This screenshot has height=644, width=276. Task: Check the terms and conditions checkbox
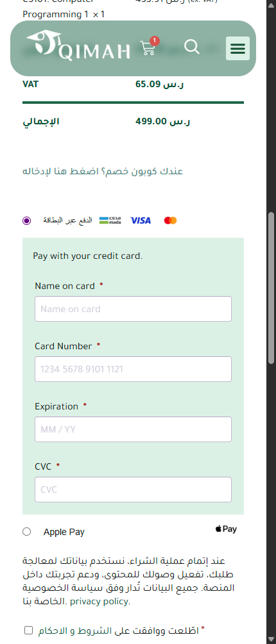click(28, 630)
